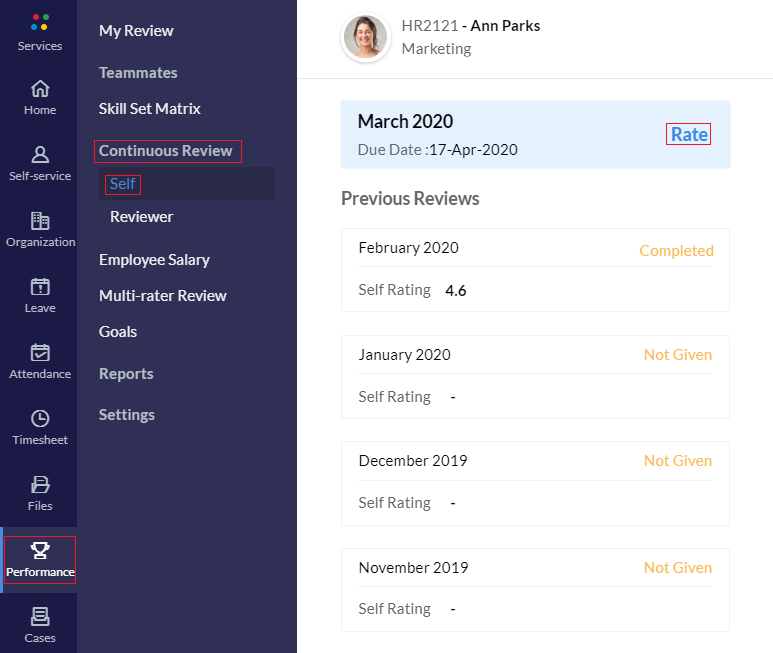Viewport: 773px width, 653px height.
Task: Click the 4.6 self rating value
Action: coord(456,291)
